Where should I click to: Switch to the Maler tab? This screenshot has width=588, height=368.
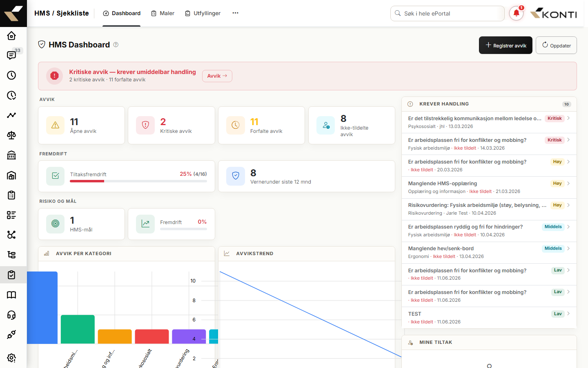pos(163,13)
